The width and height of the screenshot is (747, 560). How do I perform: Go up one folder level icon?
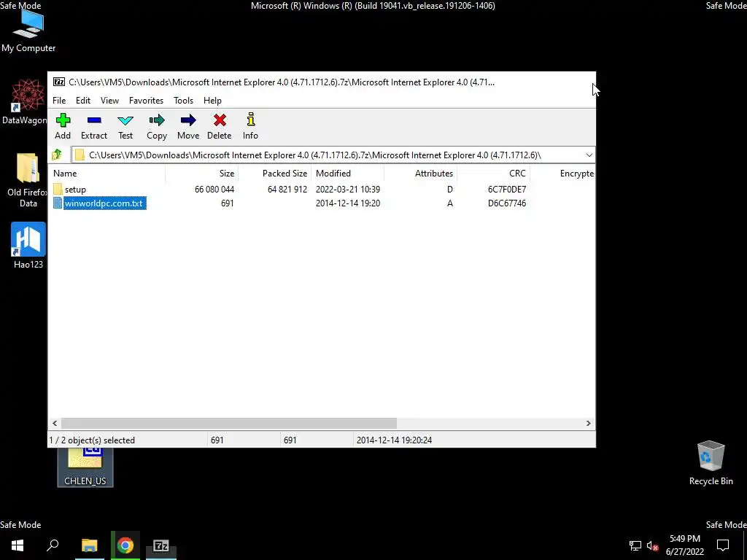[57, 155]
